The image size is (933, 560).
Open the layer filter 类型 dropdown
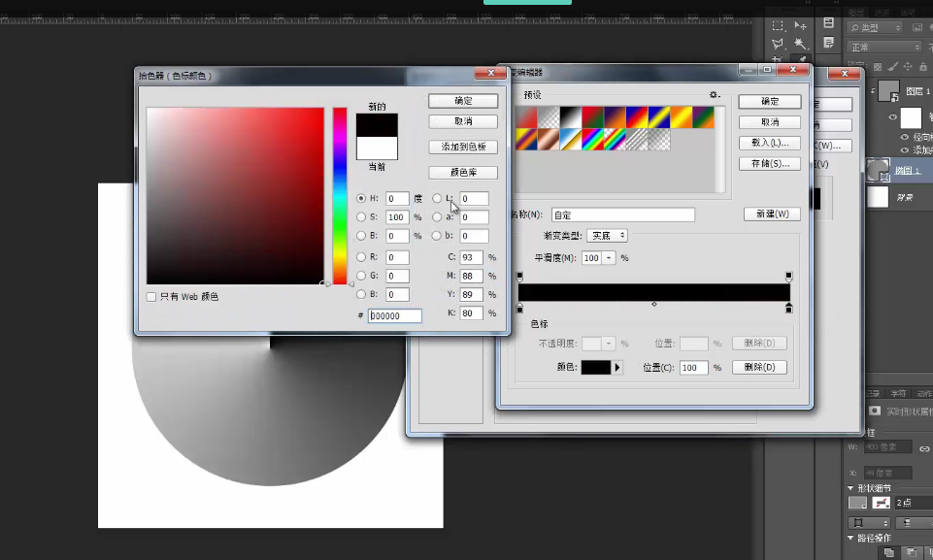(876, 27)
